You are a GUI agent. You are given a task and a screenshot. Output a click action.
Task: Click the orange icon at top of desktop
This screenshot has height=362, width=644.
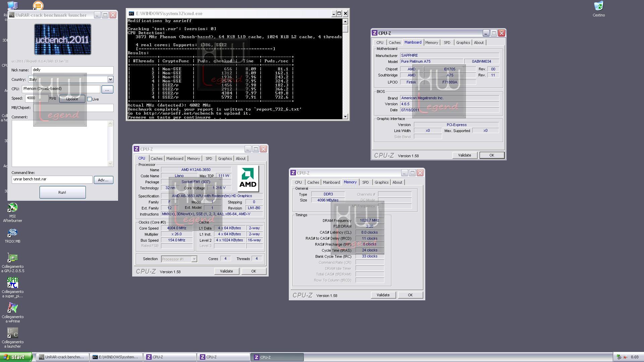click(38, 5)
